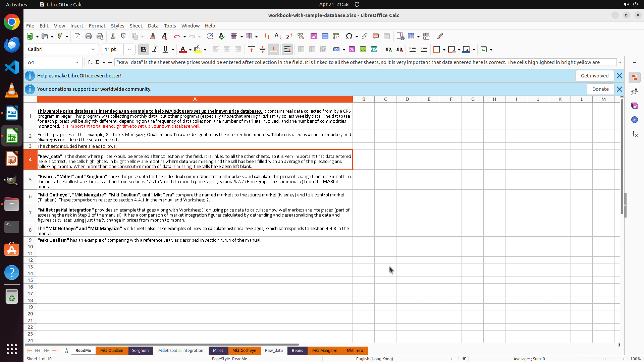644x362 pixels.
Task: Open the Data menu
Action: tap(153, 26)
